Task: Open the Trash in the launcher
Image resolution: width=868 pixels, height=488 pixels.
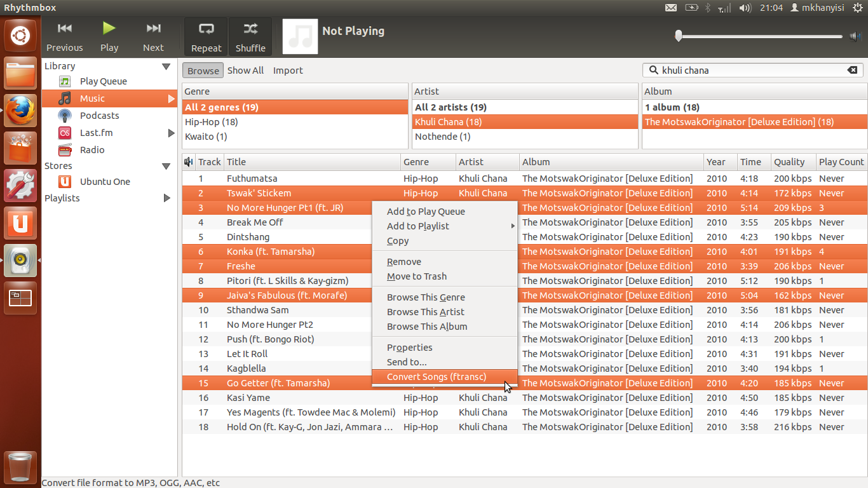Action: pyautogui.click(x=20, y=468)
